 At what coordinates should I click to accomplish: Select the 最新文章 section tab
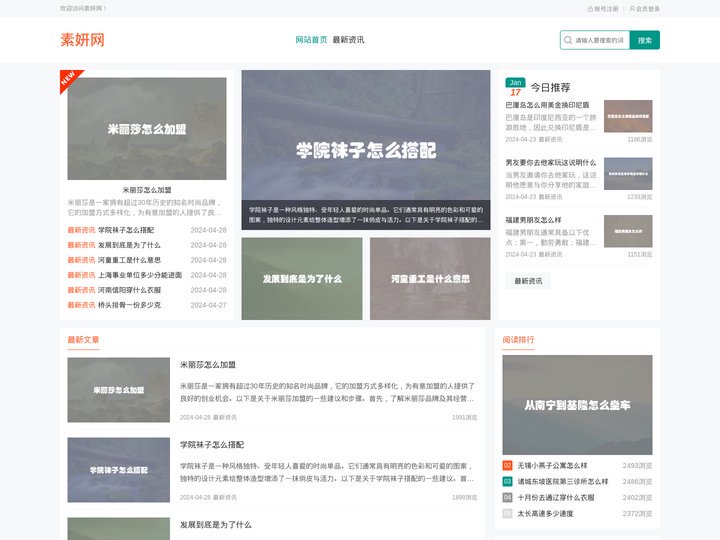(x=83, y=340)
